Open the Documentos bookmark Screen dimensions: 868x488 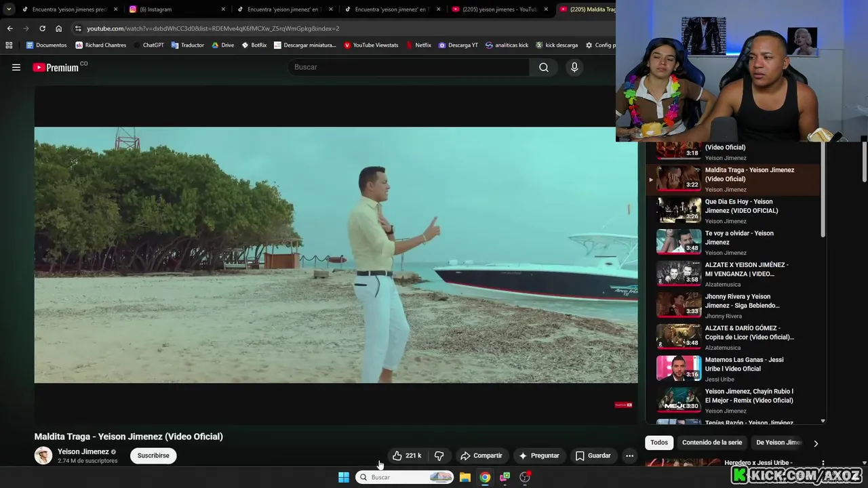click(46, 45)
